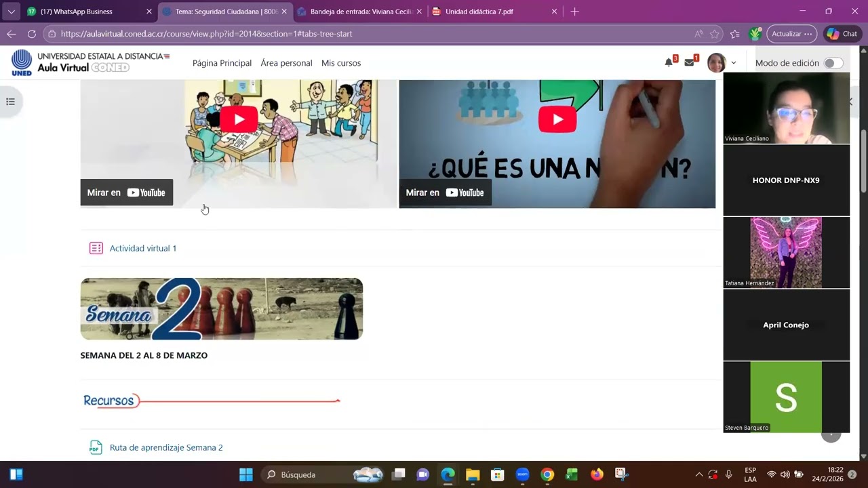Open a new browser tab
This screenshot has width=868, height=488.
[575, 12]
